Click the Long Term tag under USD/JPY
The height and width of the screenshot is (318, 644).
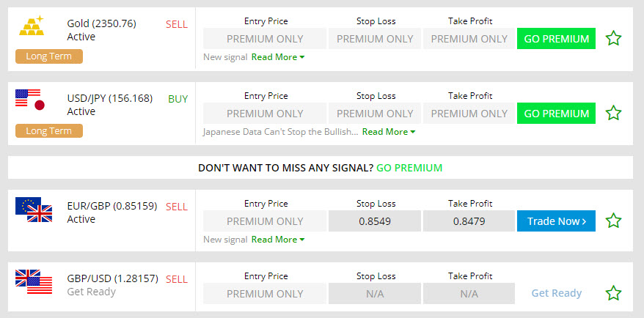click(x=49, y=131)
